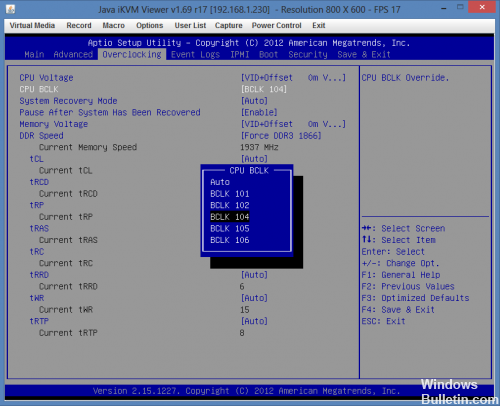This screenshot has height=406, width=500.
Task: Select BCLK 105 in CPU BCLK popup
Action: coord(230,229)
